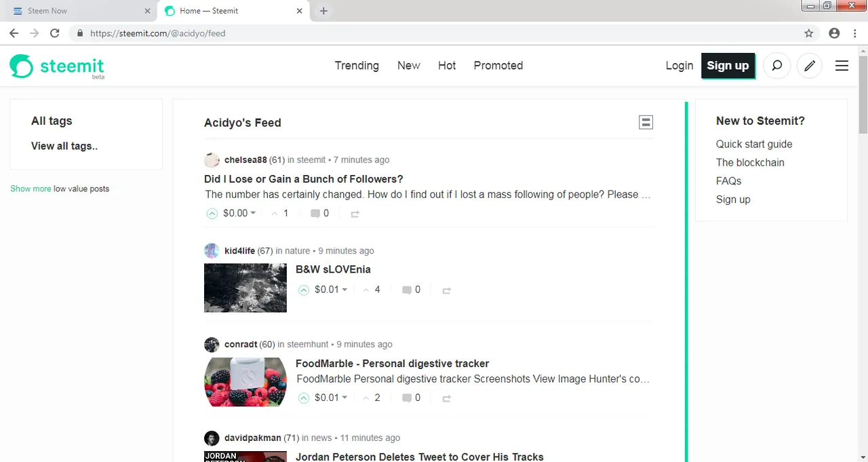Resteem the B&W sLOVEnia post
Screen dimensions: 868x462
447,290
